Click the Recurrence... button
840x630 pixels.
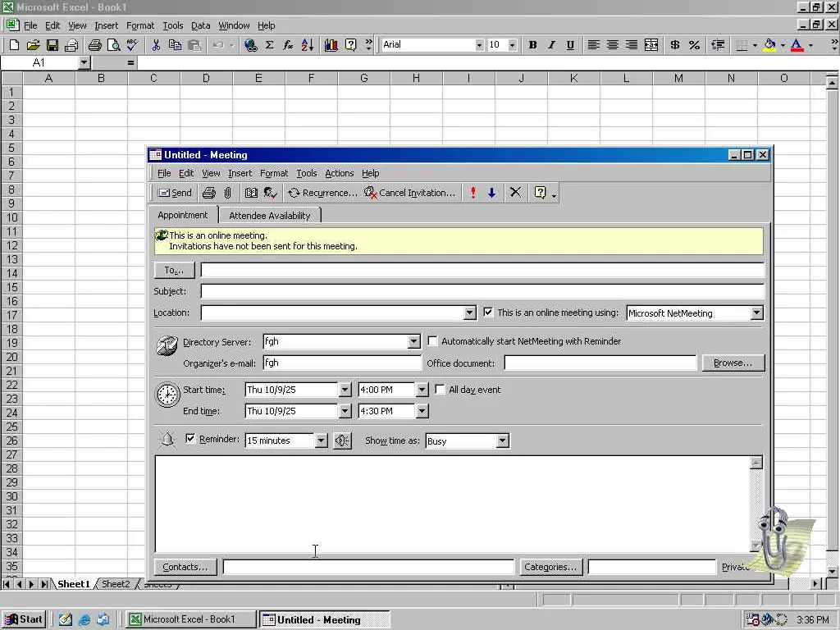[322, 193]
